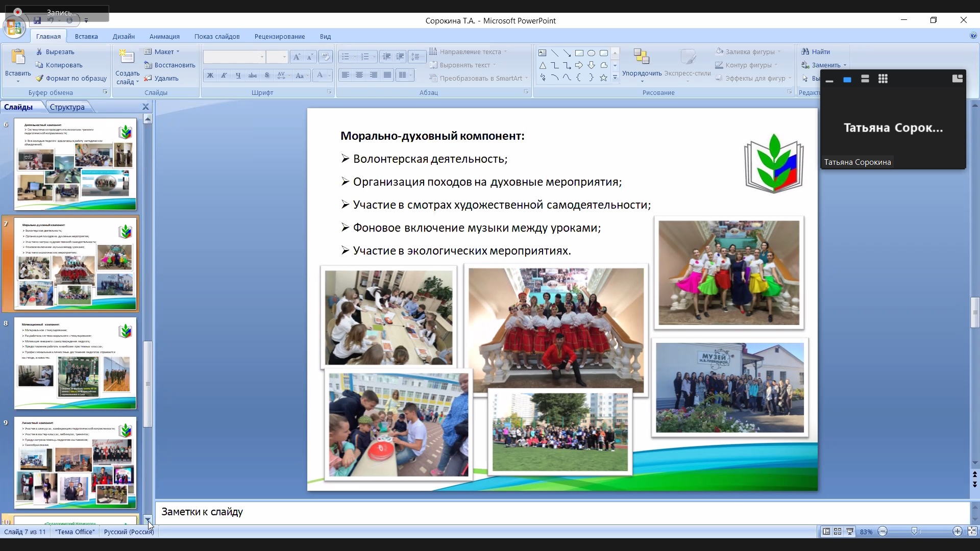Click the zoom percentage 83% button
980x551 pixels.
click(866, 532)
